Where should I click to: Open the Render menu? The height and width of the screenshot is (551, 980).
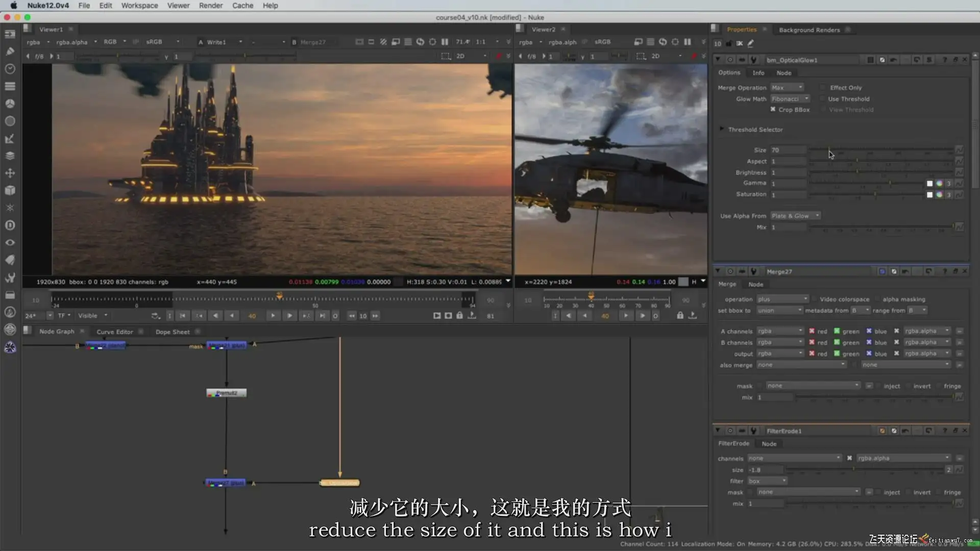pos(210,6)
